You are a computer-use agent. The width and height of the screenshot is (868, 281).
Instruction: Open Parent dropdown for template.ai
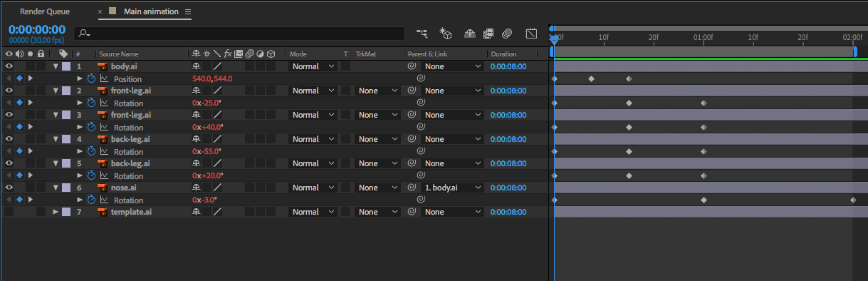point(454,212)
